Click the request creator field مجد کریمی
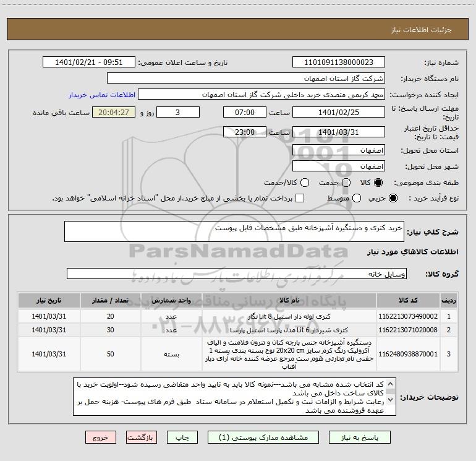This screenshot has height=461, width=476. point(261,94)
